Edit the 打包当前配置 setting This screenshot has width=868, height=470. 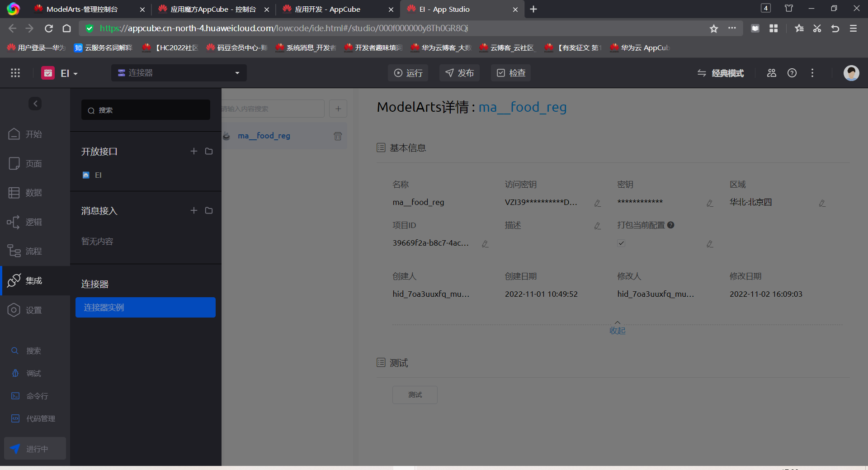click(x=710, y=244)
